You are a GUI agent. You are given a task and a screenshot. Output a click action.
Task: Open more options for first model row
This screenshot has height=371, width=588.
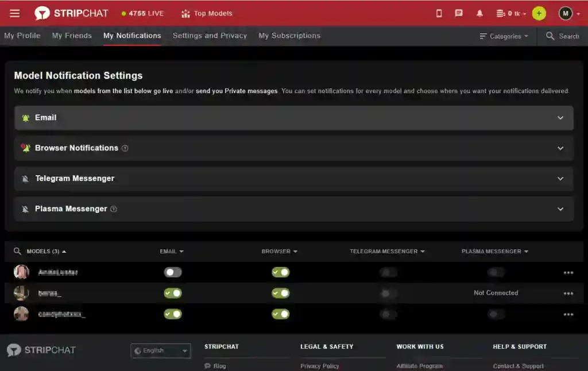568,273
